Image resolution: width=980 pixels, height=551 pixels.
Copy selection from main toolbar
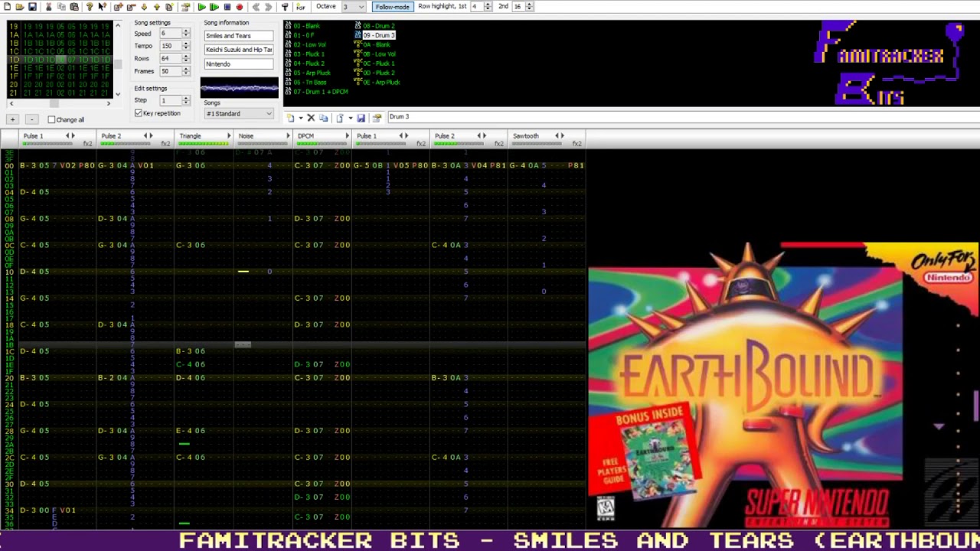pyautogui.click(x=61, y=7)
